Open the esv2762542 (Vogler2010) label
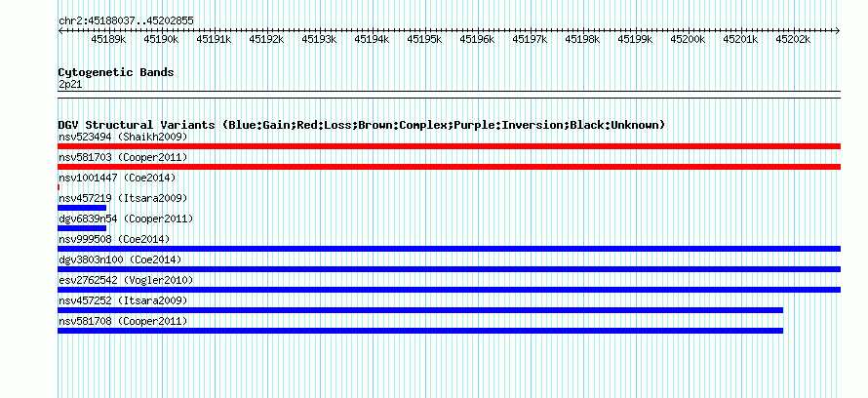Image resolution: width=868 pixels, height=398 pixels. tap(126, 280)
